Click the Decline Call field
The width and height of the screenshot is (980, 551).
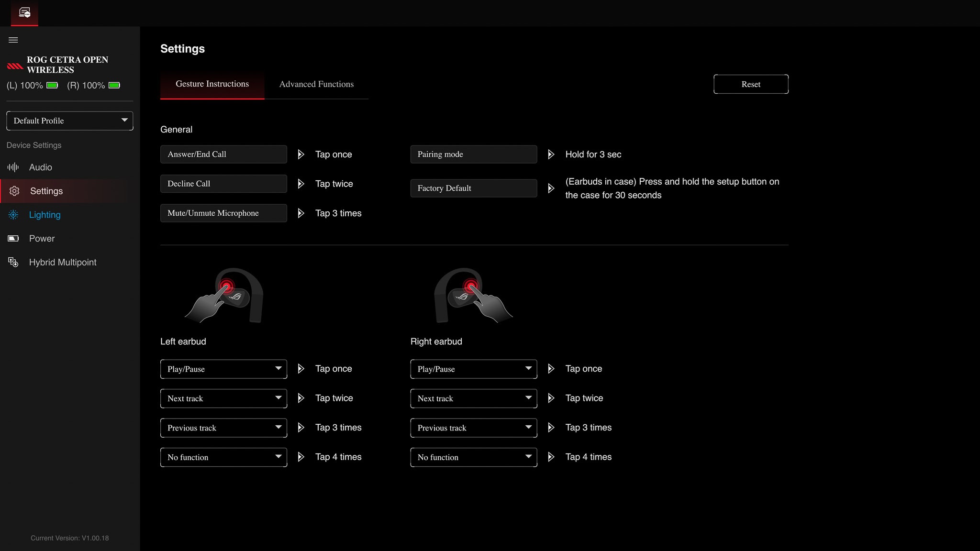click(x=223, y=184)
